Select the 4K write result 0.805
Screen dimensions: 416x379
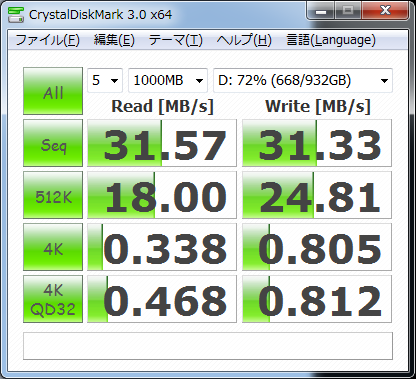click(x=317, y=247)
